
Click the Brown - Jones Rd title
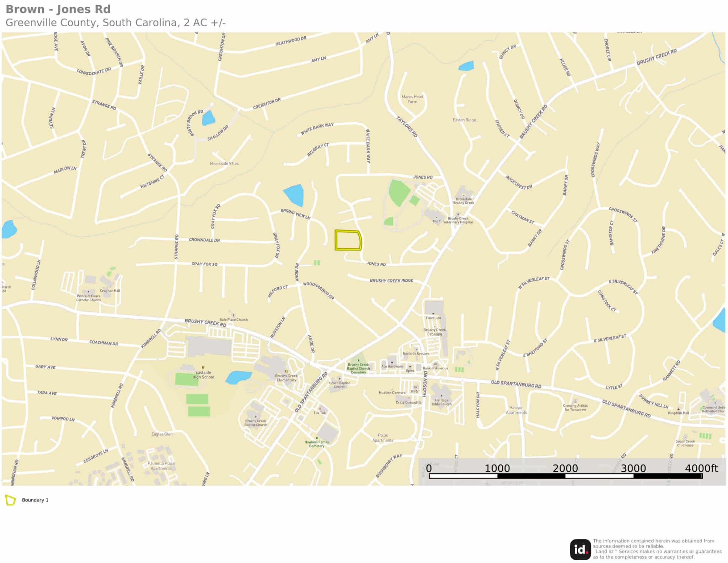point(58,9)
